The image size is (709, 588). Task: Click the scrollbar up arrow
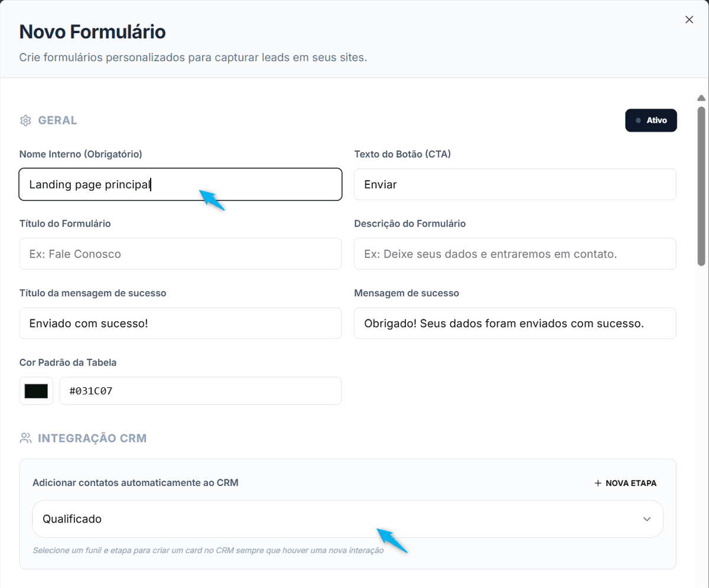(701, 98)
